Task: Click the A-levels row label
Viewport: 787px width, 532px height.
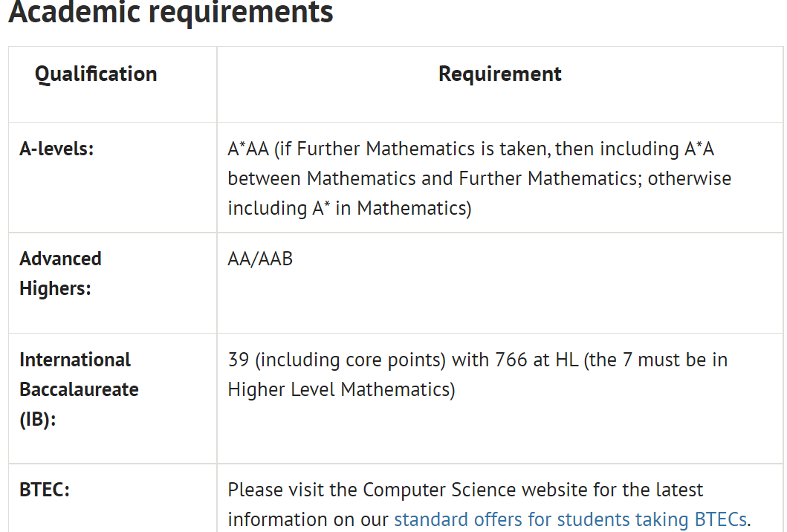Action: [x=56, y=149]
